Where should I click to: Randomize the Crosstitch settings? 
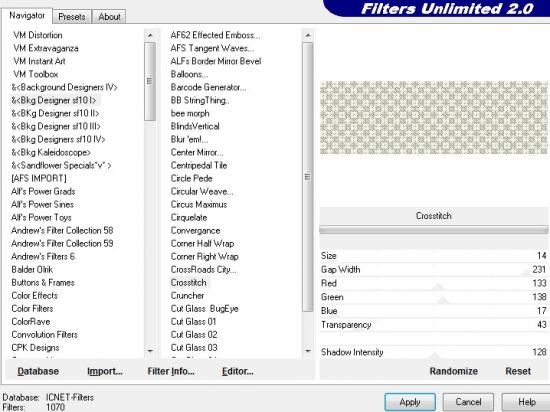[x=454, y=371]
